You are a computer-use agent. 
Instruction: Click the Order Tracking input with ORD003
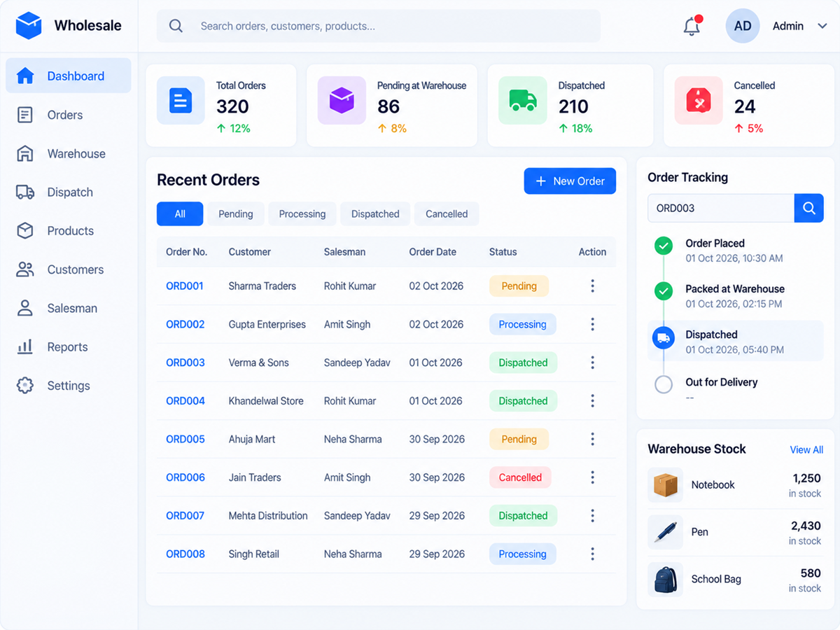pos(721,208)
